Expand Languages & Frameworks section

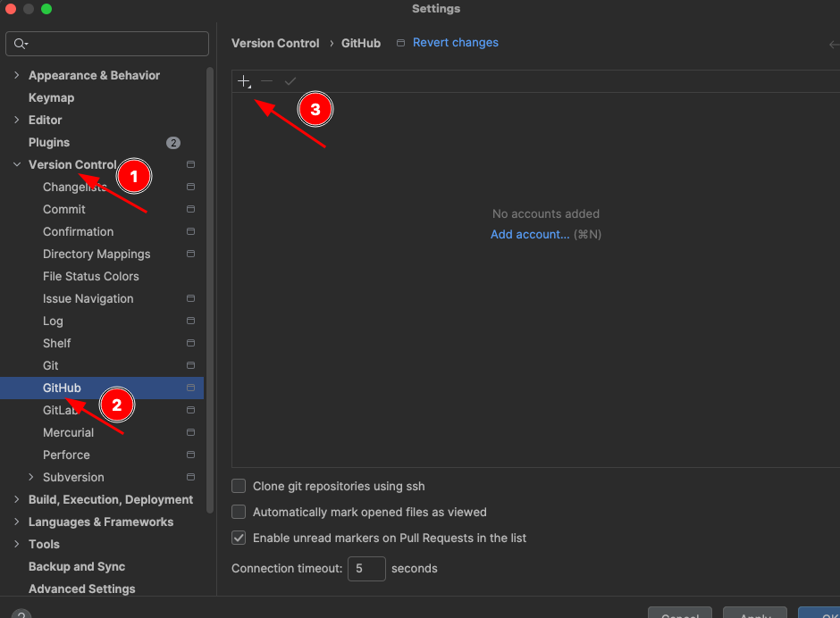(x=17, y=522)
